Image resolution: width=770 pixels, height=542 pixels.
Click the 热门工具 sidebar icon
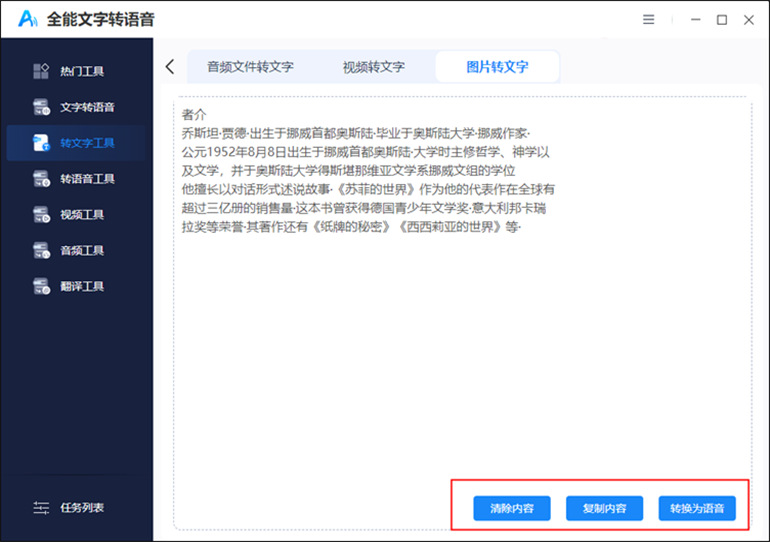pos(41,71)
